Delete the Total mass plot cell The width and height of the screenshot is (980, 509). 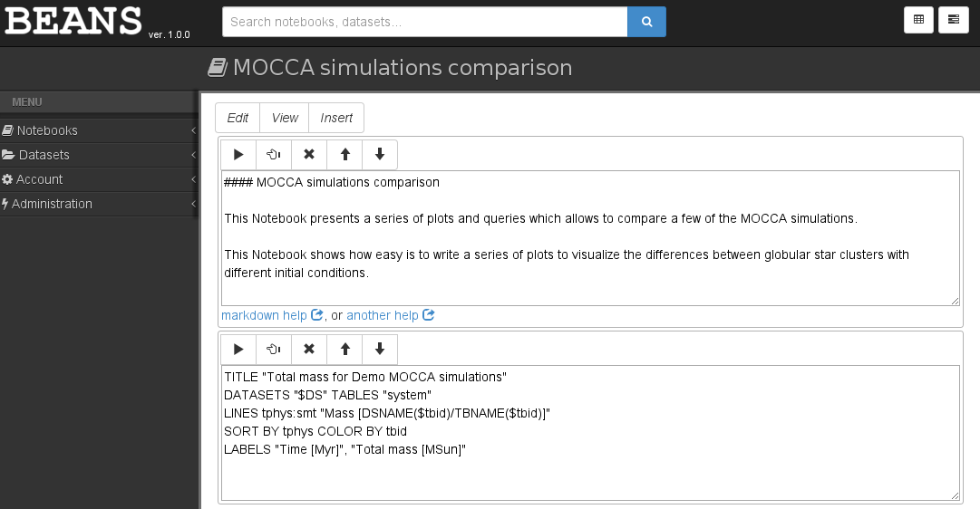click(309, 350)
